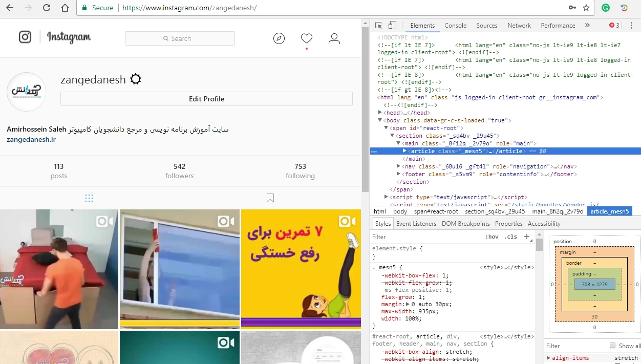Switch to the Console tab

tap(456, 26)
